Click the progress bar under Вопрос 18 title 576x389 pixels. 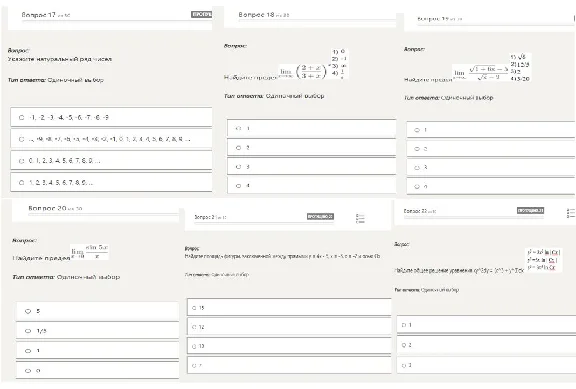pos(317,20)
